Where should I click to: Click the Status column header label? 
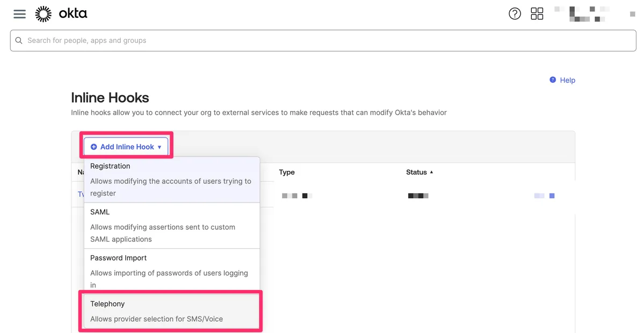[x=416, y=172]
